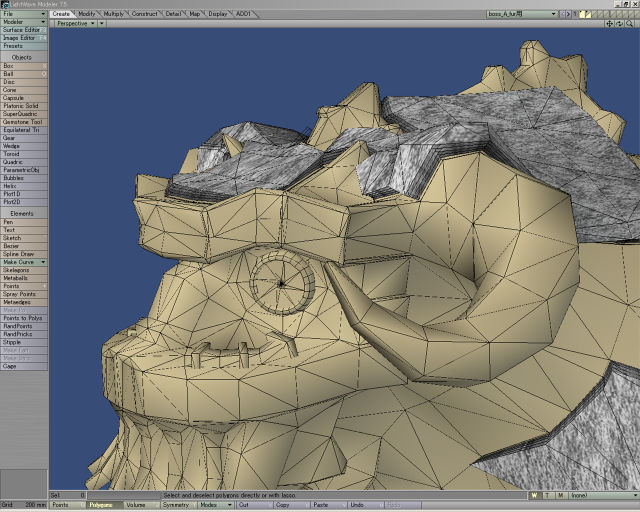Viewport: 640px width, 512px height.
Task: Click the Cage button
Action: 24,366
